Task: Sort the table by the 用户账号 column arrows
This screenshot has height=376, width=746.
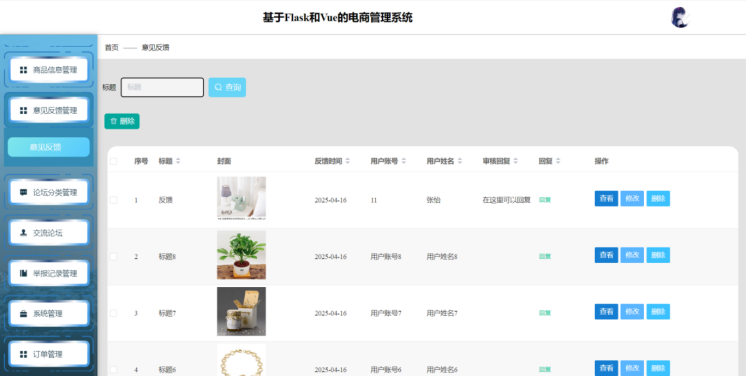Action: pos(404,161)
